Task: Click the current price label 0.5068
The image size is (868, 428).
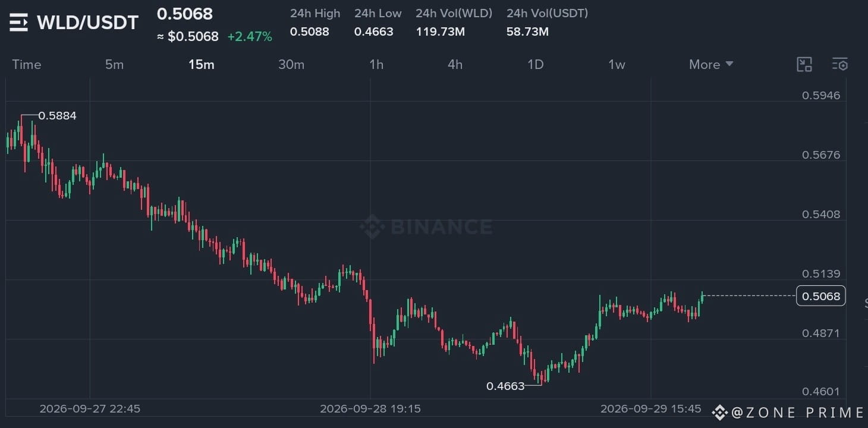Action: click(820, 295)
